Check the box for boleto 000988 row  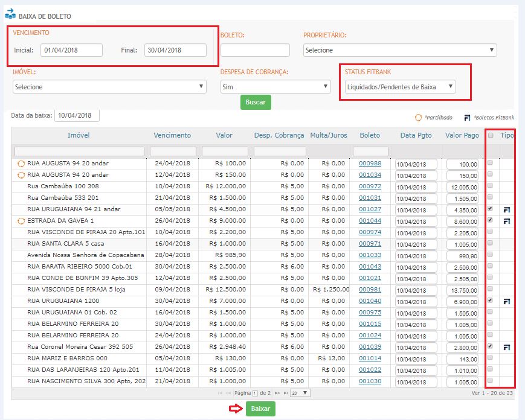tap(491, 163)
